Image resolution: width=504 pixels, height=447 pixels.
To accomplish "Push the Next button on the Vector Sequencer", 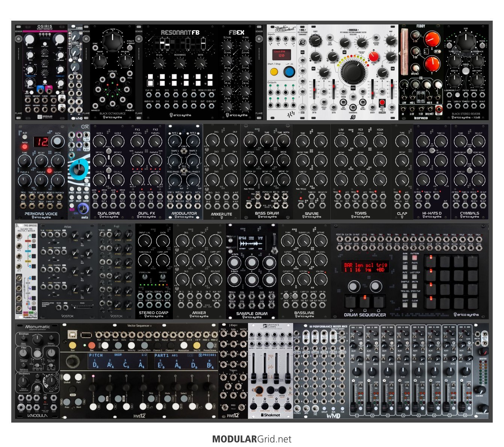I will [x=79, y=402].
